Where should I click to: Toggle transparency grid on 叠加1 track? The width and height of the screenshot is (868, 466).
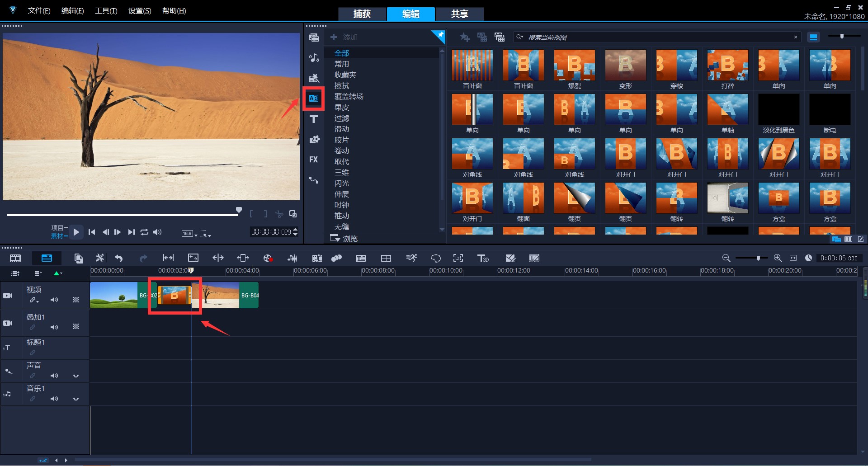tap(76, 326)
